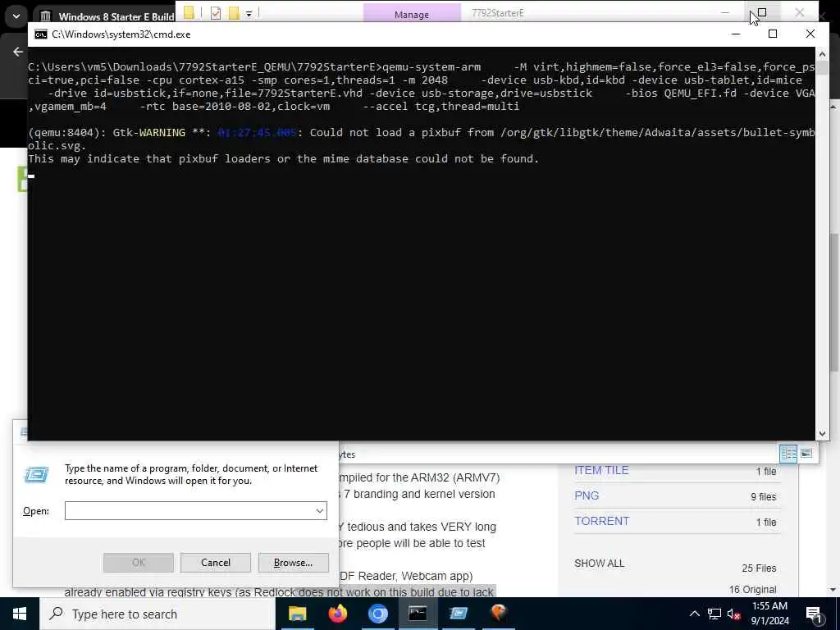This screenshot has width=840, height=630.
Task: Click the OK button in Run dialog
Action: point(138,563)
